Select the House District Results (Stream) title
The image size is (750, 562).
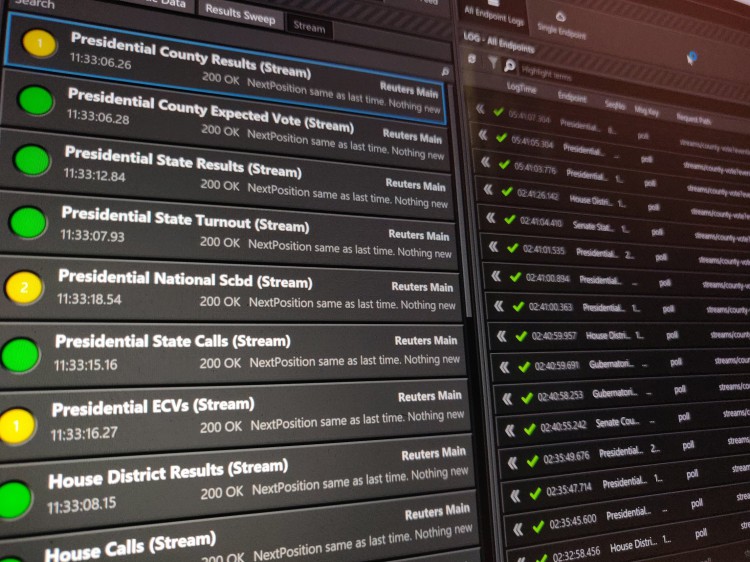coord(168,474)
